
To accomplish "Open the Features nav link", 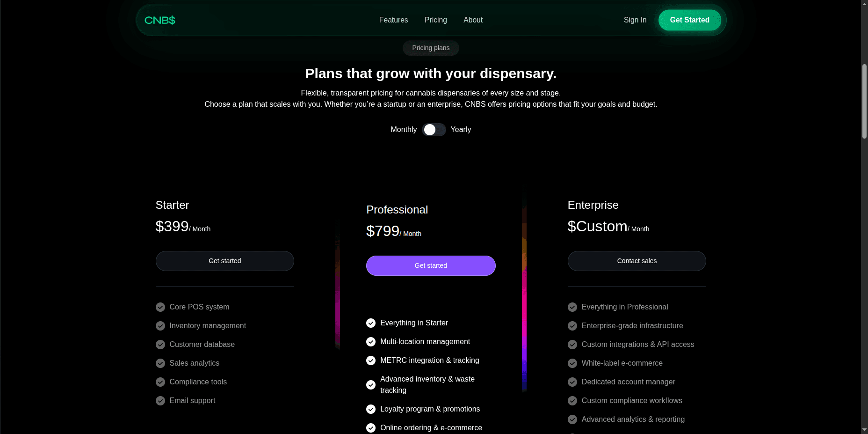I will [393, 20].
